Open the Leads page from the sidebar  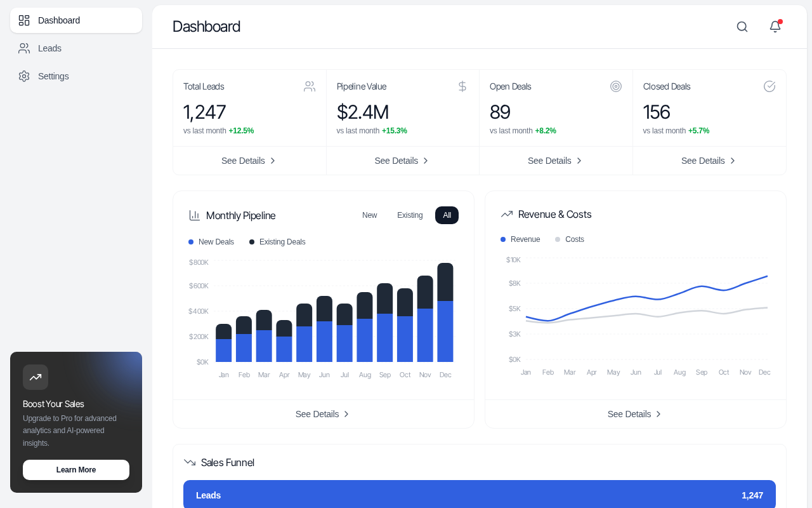coord(50,48)
